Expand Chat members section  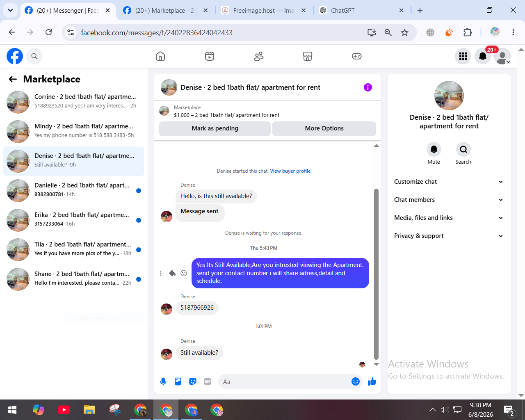click(x=449, y=200)
